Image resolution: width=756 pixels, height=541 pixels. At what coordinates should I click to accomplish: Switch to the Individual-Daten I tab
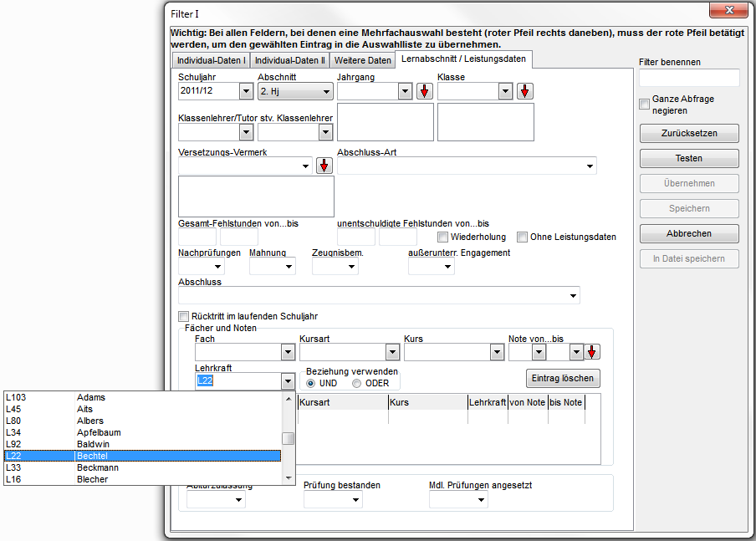pos(211,61)
